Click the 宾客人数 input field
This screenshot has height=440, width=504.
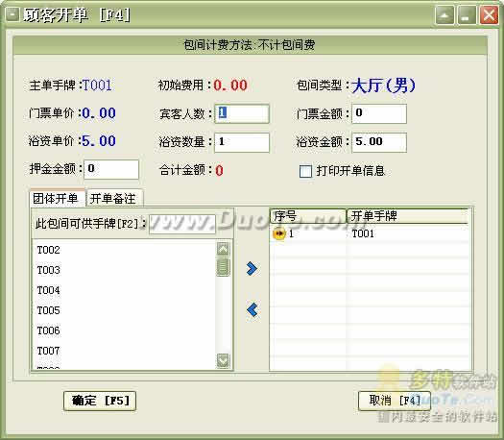click(242, 113)
